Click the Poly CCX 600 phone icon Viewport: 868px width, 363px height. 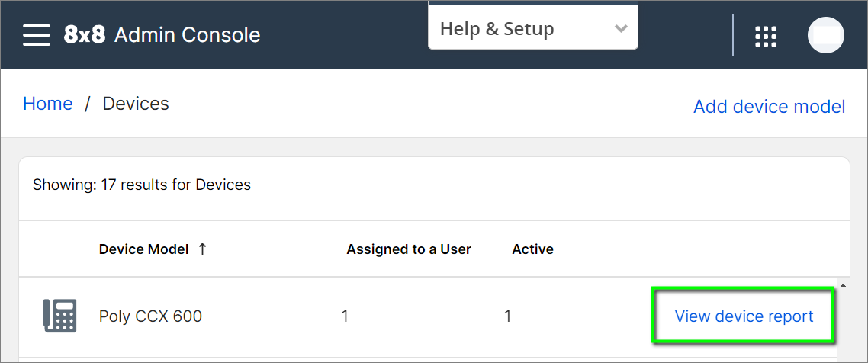(59, 316)
